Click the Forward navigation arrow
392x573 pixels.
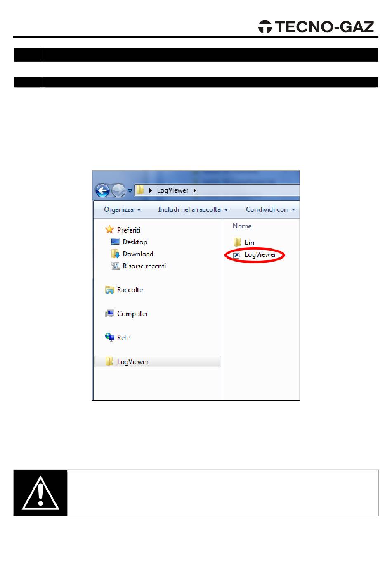118,190
